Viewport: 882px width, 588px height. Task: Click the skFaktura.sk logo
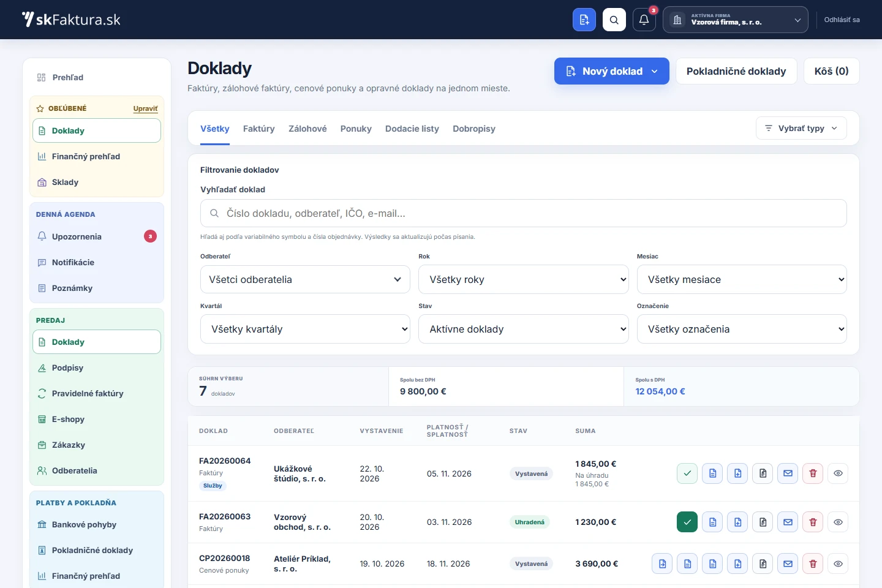[x=71, y=20]
